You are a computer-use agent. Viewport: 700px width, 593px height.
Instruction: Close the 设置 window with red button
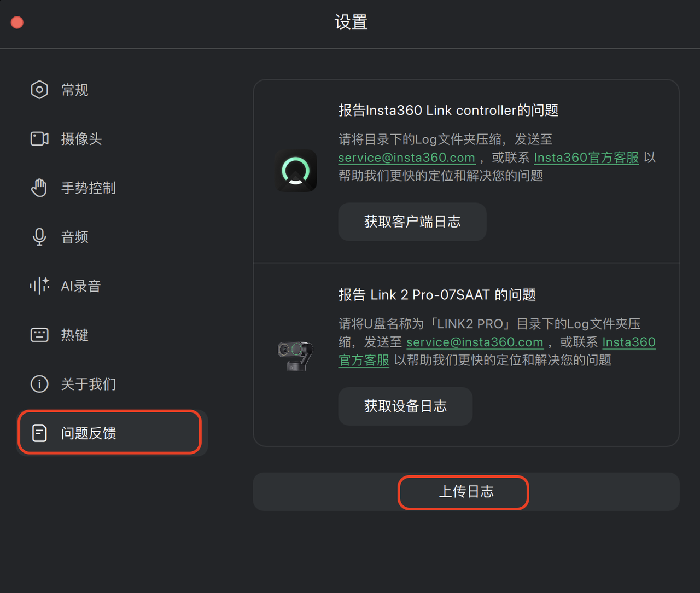[17, 22]
